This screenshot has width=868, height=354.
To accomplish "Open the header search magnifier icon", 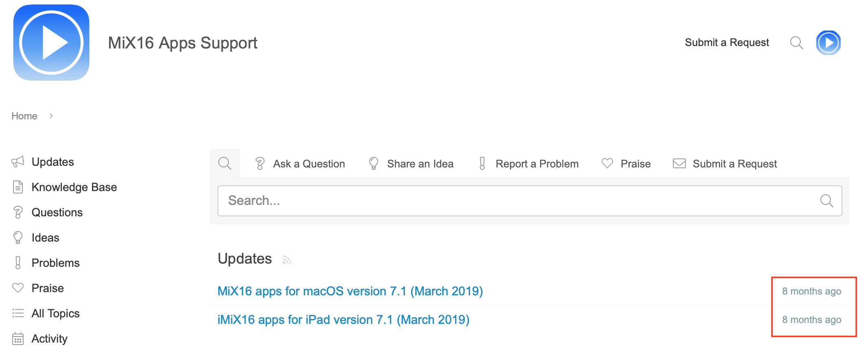I will (x=796, y=43).
